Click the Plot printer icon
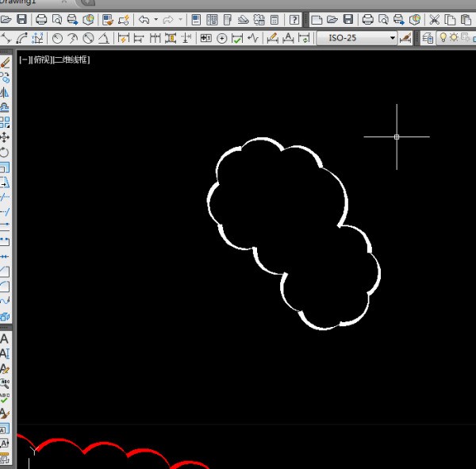The image size is (476, 469). [41, 19]
